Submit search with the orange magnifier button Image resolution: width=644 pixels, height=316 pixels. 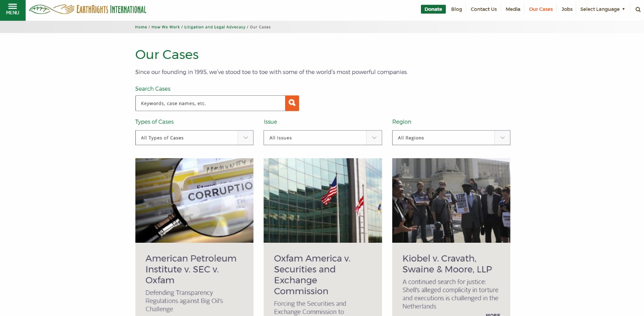tap(292, 103)
